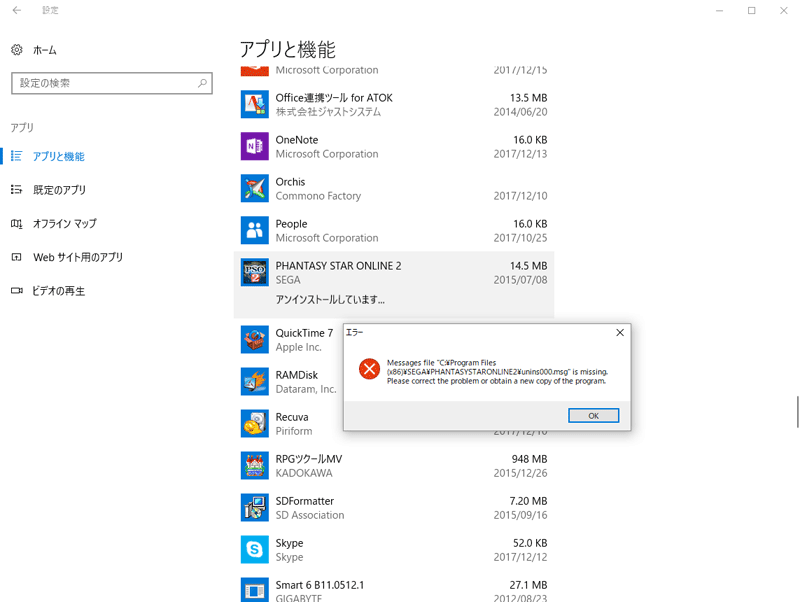Click the PHANTASY STAR ONLINE 2 icon
The height and width of the screenshot is (602, 800).
pos(255,272)
